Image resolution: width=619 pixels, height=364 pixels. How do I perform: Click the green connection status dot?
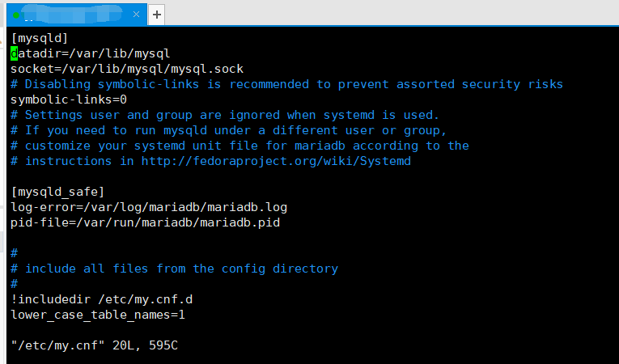click(x=15, y=14)
